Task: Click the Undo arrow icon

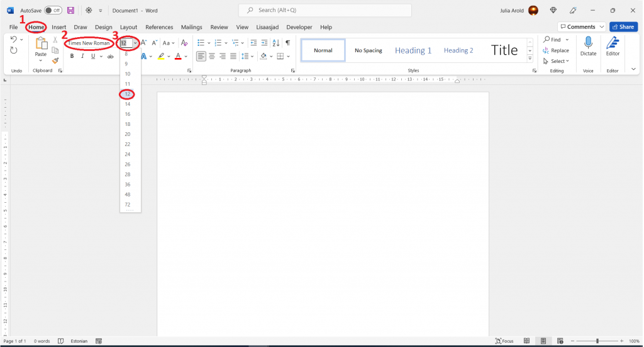Action: (14, 40)
